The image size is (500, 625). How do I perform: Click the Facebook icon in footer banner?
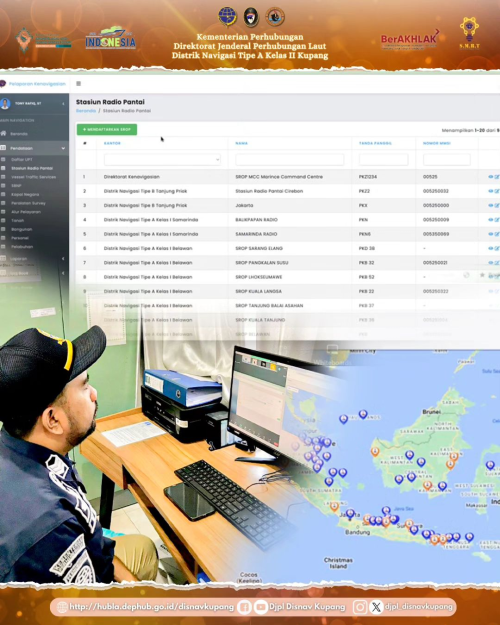pos(244,607)
